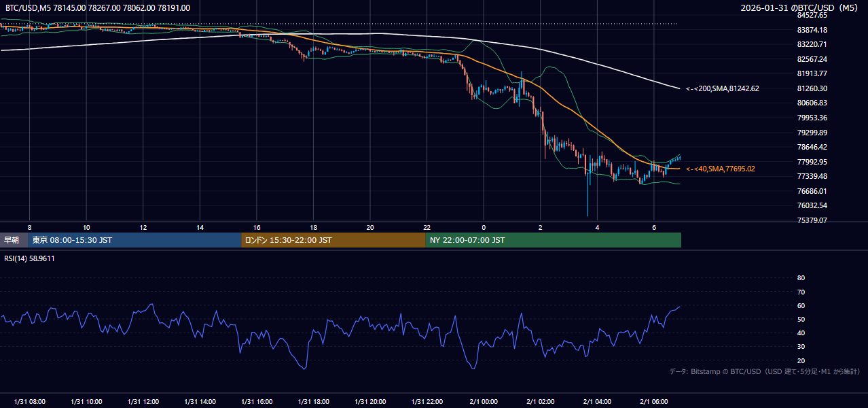
Task: Click the bottom time label 2/1 00:00
Action: 484,402
